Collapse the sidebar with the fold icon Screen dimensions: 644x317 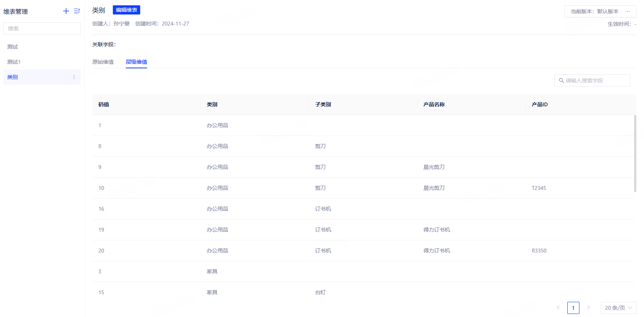77,11
